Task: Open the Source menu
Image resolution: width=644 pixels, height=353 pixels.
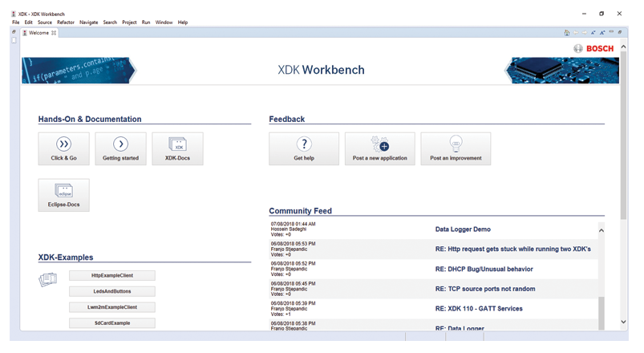Action: point(45,22)
